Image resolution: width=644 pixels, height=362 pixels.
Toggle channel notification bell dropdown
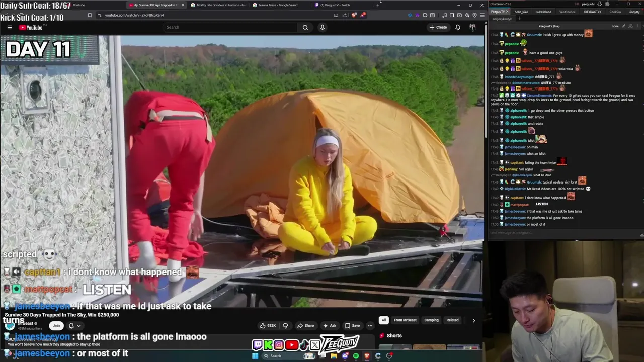tap(74, 325)
